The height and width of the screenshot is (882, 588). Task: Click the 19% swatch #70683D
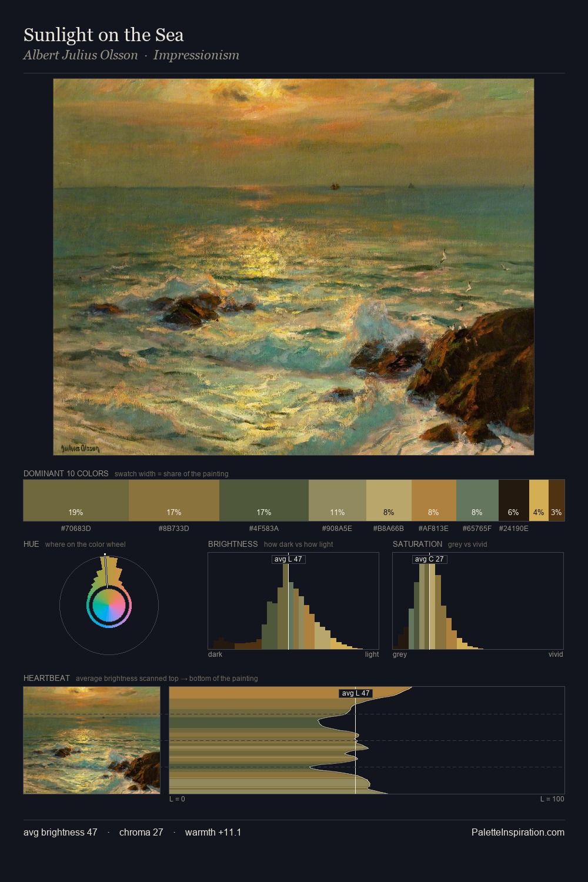[76, 500]
